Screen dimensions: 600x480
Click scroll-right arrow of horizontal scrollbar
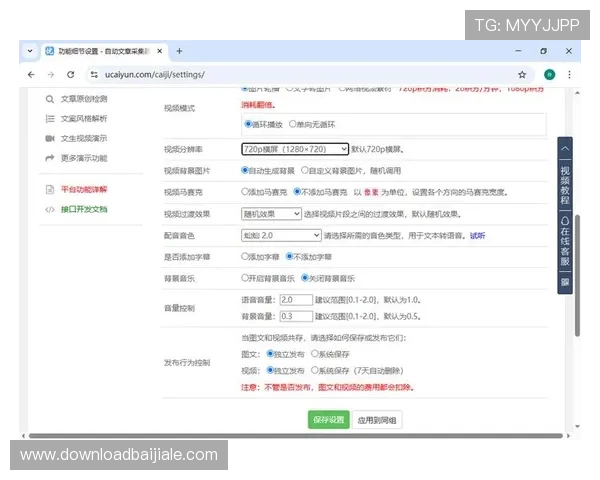click(x=568, y=436)
